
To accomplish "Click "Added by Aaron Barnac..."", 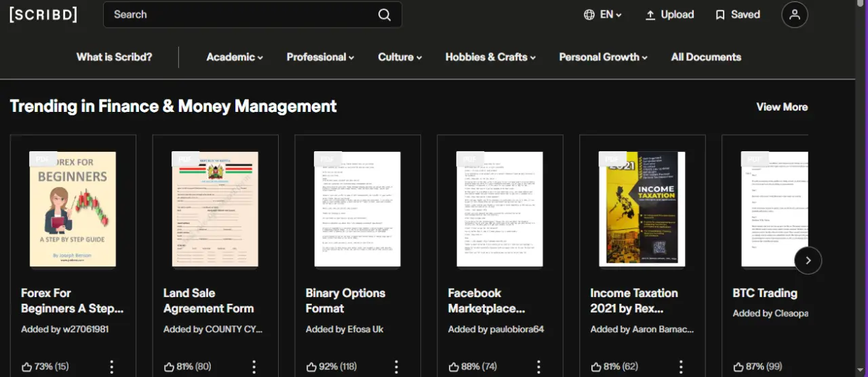I will point(642,330).
